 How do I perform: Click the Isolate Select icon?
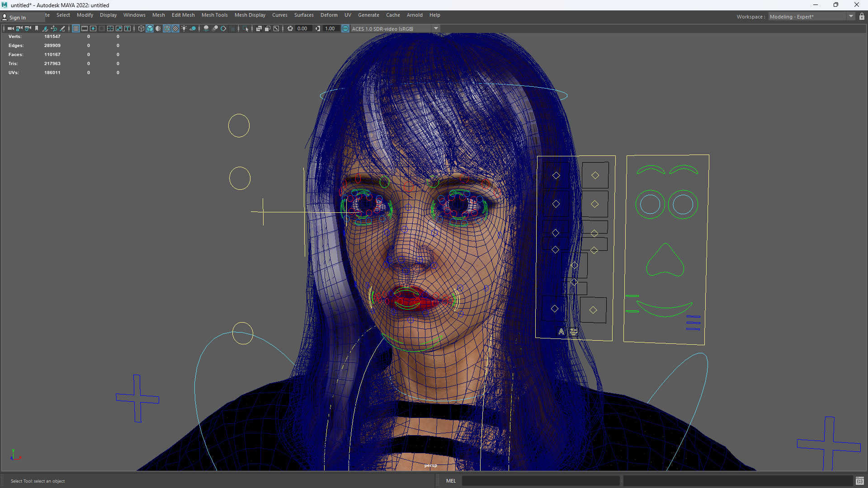click(245, 28)
